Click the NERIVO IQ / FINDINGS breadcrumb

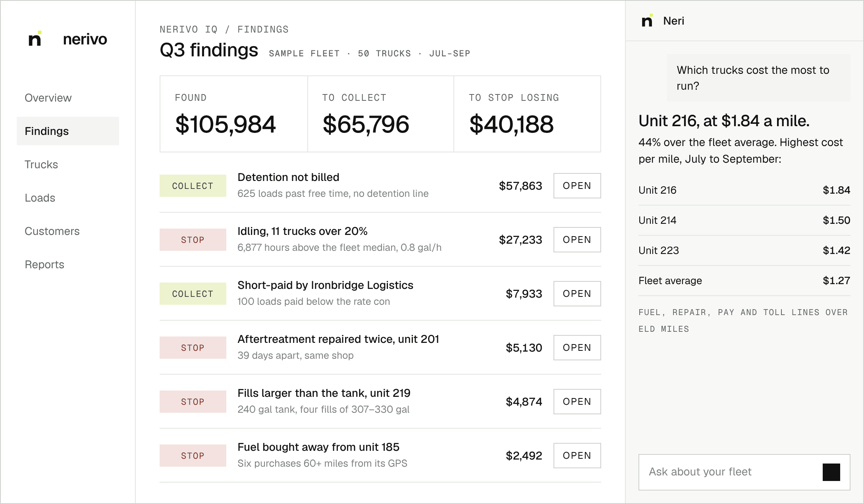224,29
